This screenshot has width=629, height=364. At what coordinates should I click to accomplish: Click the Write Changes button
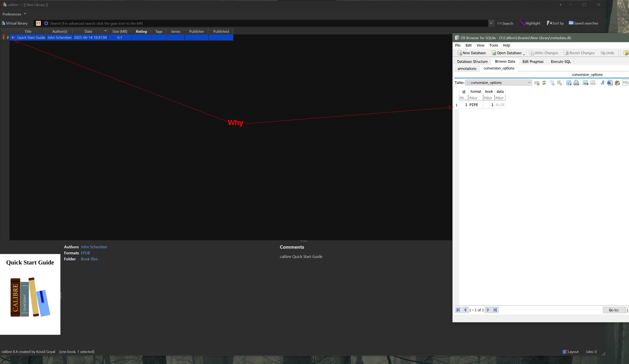pyautogui.click(x=543, y=53)
